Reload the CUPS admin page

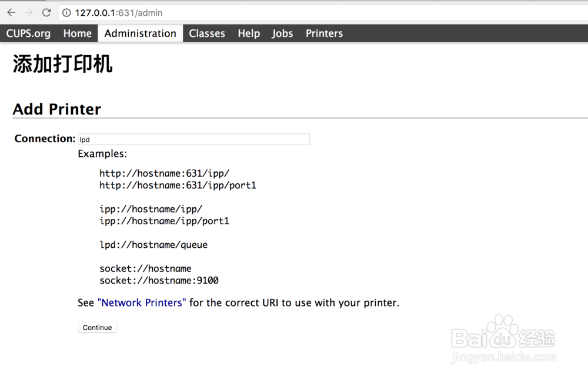click(x=46, y=12)
